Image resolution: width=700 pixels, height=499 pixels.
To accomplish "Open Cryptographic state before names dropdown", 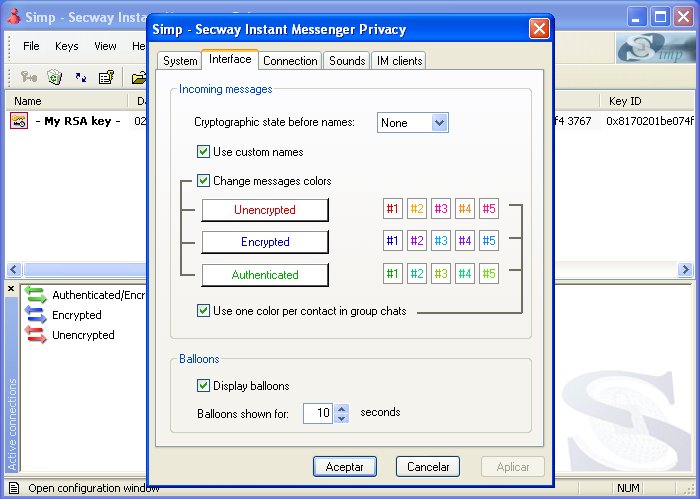I will (439, 123).
